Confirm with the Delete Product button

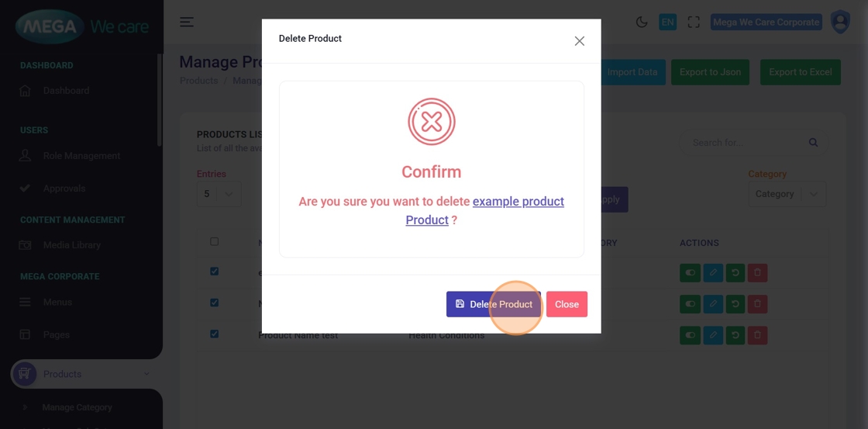(494, 304)
